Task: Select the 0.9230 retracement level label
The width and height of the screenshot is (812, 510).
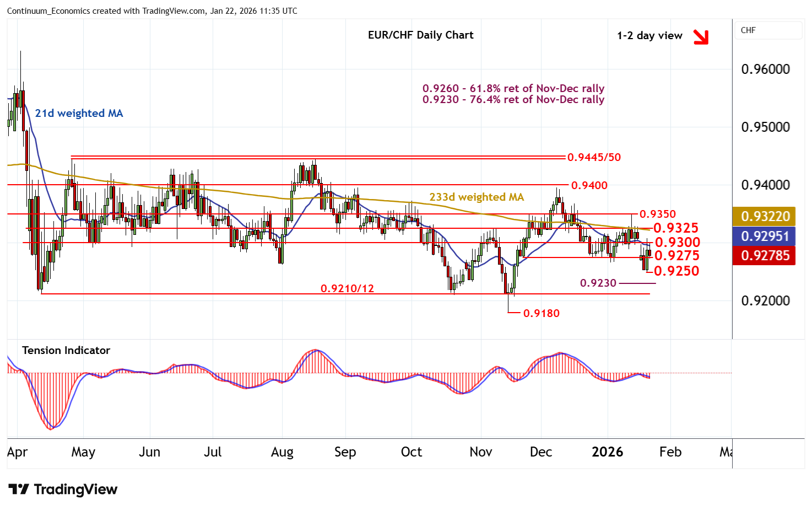Action: pos(598,283)
